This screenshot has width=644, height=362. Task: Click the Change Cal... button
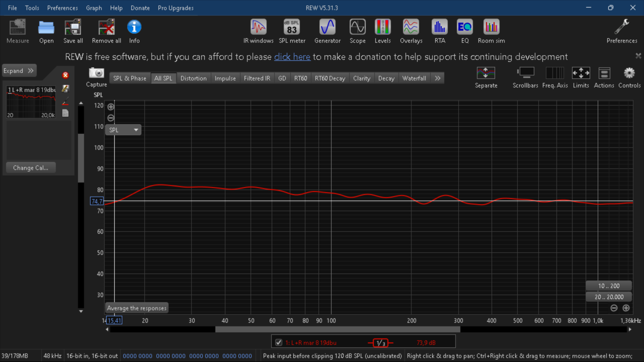click(x=31, y=168)
